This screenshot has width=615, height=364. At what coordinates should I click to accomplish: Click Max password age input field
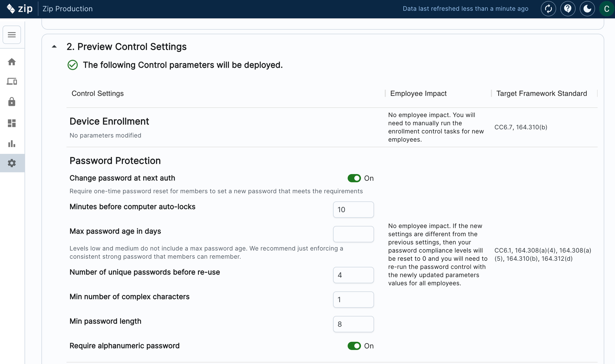click(353, 234)
